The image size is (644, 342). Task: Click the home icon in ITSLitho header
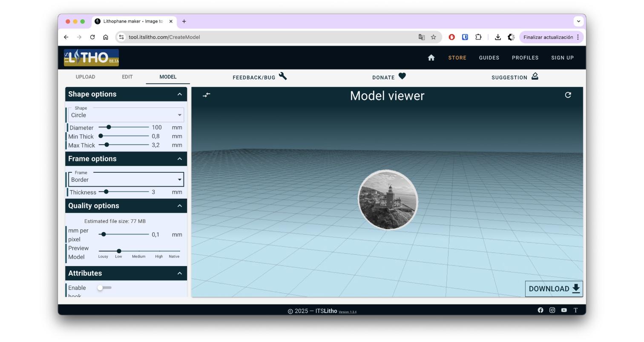click(431, 58)
